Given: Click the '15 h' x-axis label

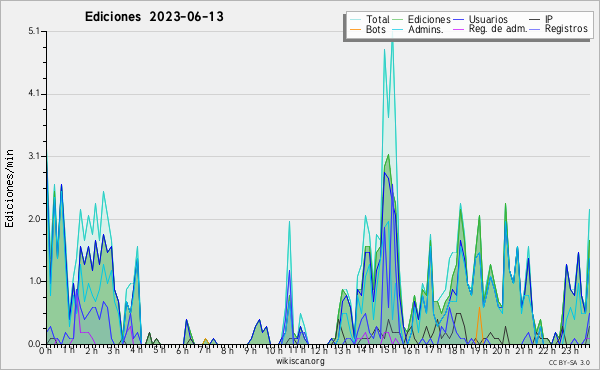Looking at the screenshot, I should tap(388, 350).
